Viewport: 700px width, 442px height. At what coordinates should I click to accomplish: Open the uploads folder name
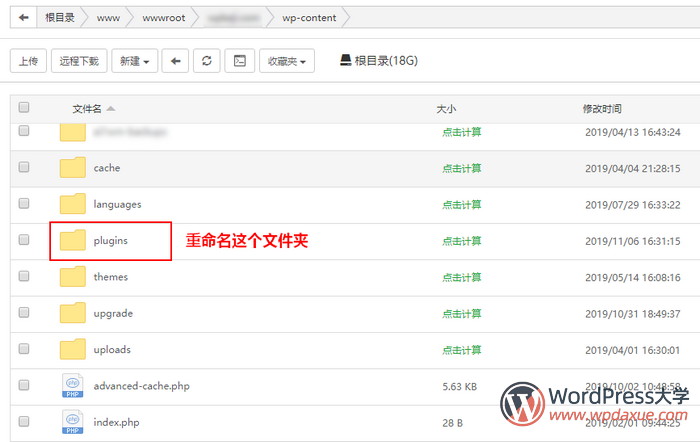coord(112,350)
